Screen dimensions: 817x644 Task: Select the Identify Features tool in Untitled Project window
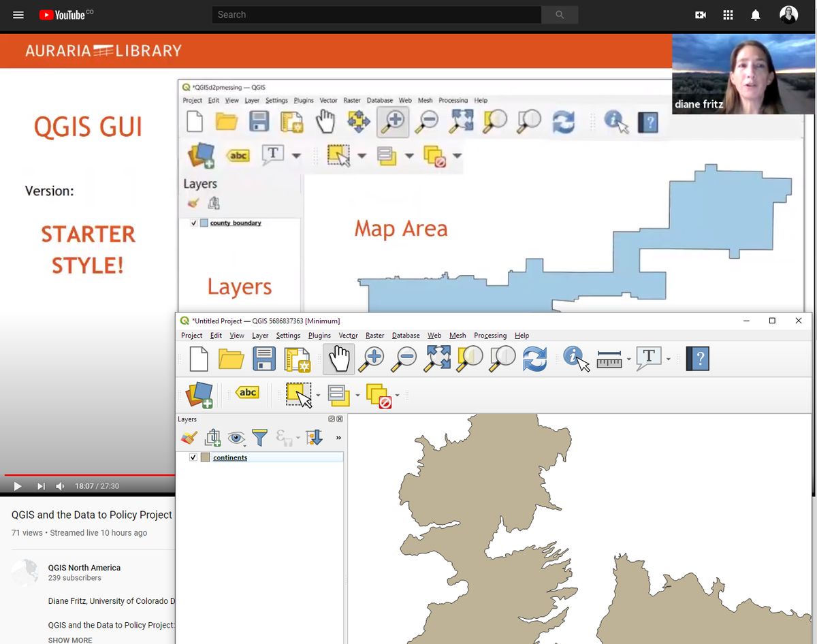click(x=577, y=359)
